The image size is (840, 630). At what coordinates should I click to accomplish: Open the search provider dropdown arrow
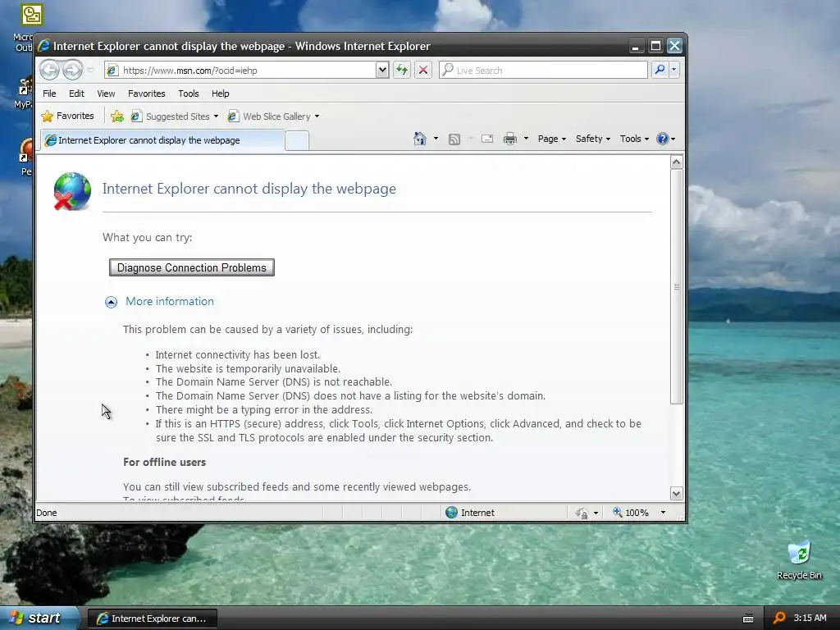(x=674, y=70)
